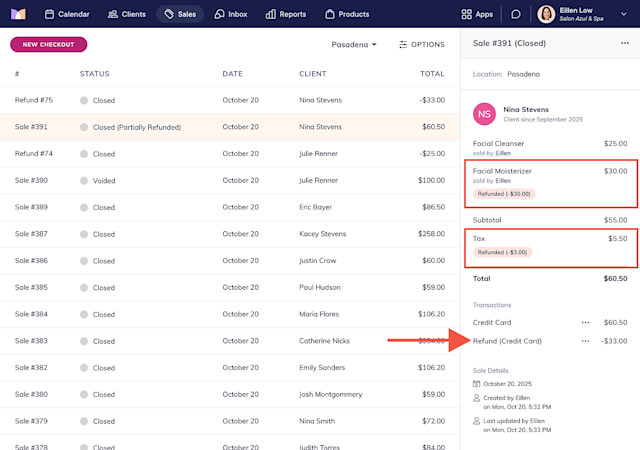Open Sale #387 entry
The height and width of the screenshot is (450, 640).
[x=230, y=234]
